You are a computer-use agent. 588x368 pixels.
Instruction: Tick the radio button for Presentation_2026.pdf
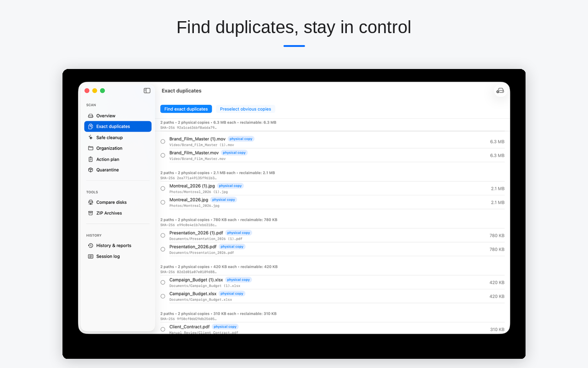pyautogui.click(x=163, y=249)
